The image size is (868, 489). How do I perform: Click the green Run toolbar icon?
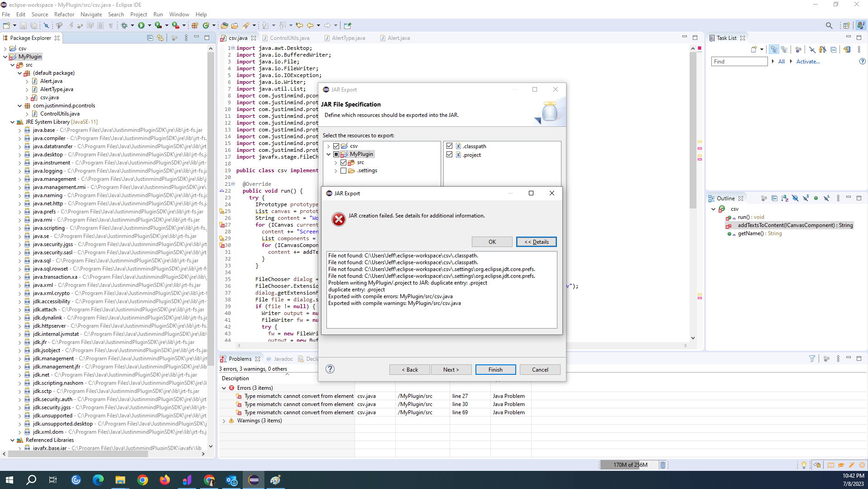pyautogui.click(x=141, y=26)
